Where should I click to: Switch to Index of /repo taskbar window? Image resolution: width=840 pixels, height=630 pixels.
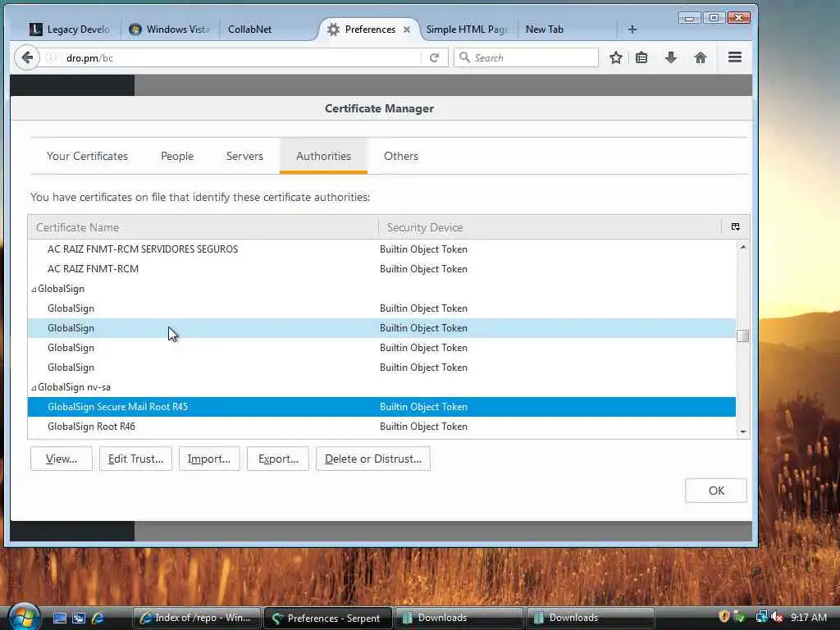point(197,618)
